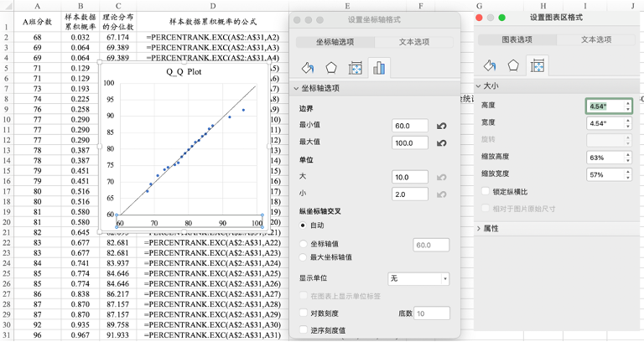Collapse the 大小 section
Viewport: 644px width, 342px height.
click(x=479, y=86)
